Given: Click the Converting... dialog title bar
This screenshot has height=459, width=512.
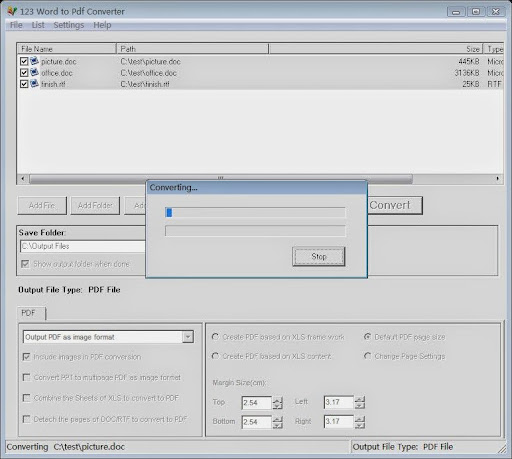Looking at the screenshot, I should pos(256,188).
